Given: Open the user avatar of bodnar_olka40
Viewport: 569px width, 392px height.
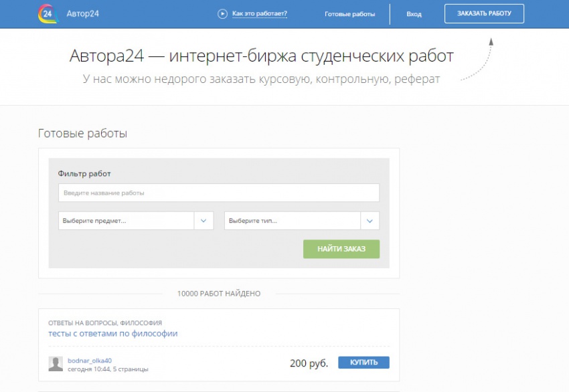Looking at the screenshot, I should tap(56, 364).
